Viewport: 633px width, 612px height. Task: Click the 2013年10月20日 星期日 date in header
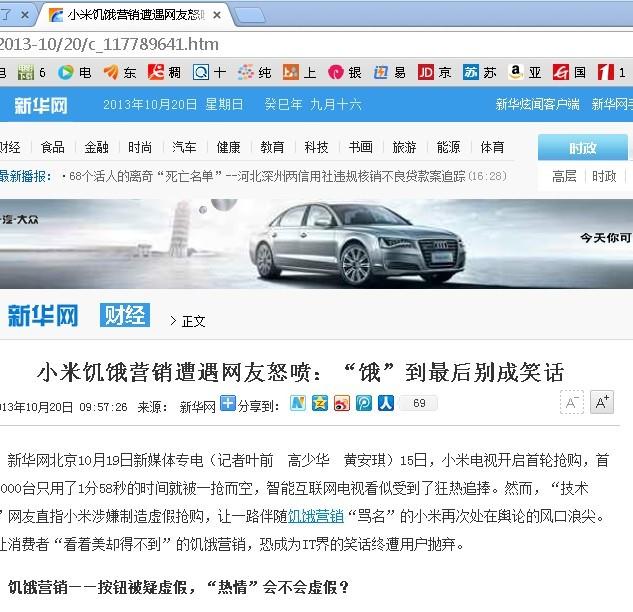pos(173,105)
